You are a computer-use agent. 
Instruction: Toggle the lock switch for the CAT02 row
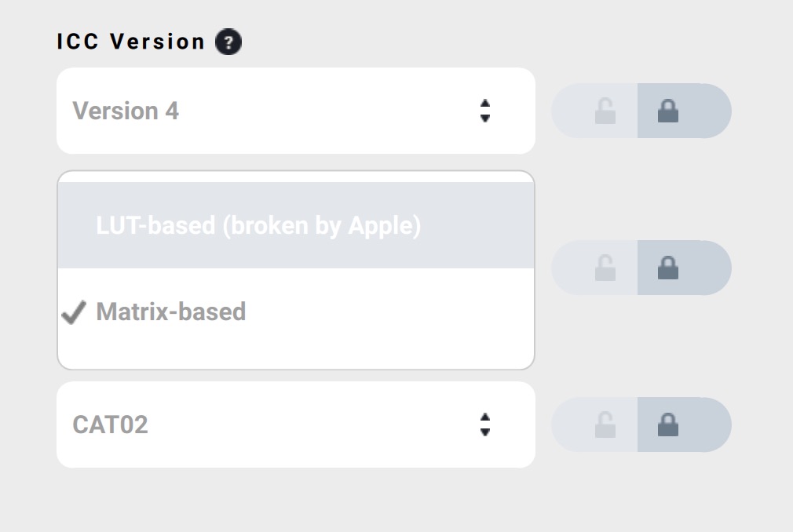pos(641,425)
